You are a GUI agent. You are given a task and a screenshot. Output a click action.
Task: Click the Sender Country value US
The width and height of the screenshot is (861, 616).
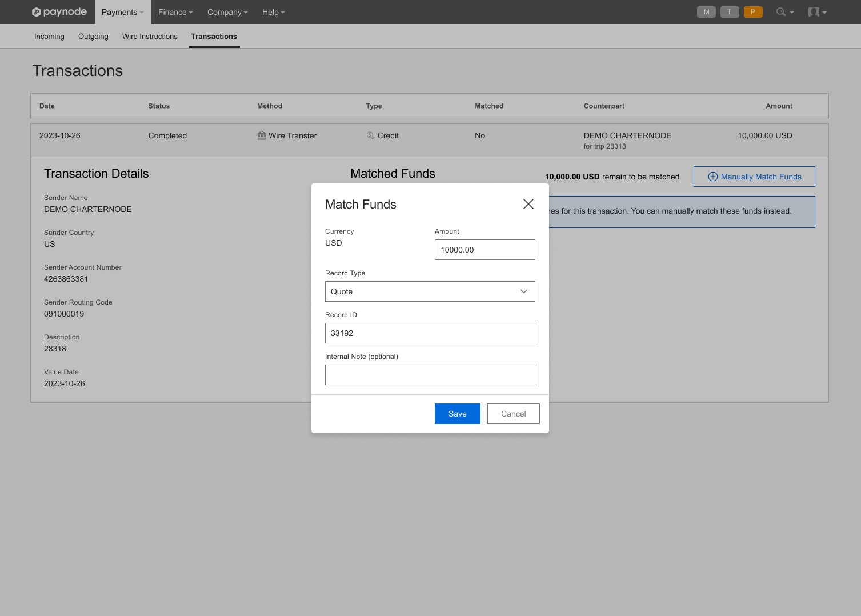(x=50, y=244)
